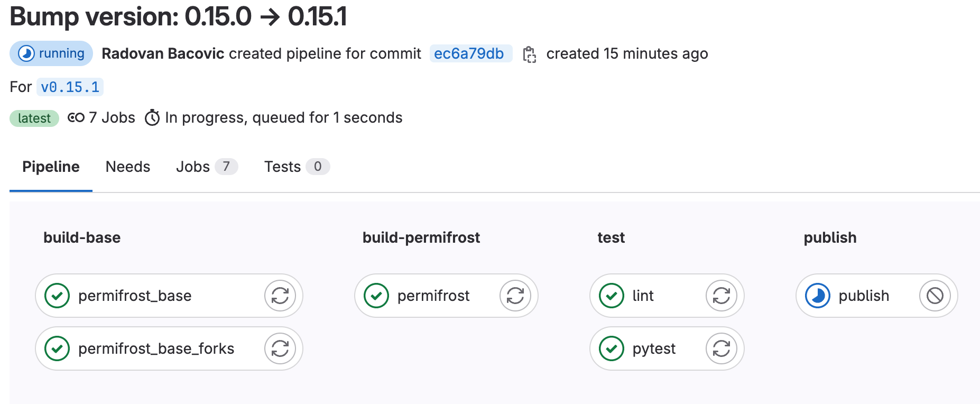Viewport: 980px width, 404px height.
Task: Open the publish job details
Action: pyautogui.click(x=864, y=296)
